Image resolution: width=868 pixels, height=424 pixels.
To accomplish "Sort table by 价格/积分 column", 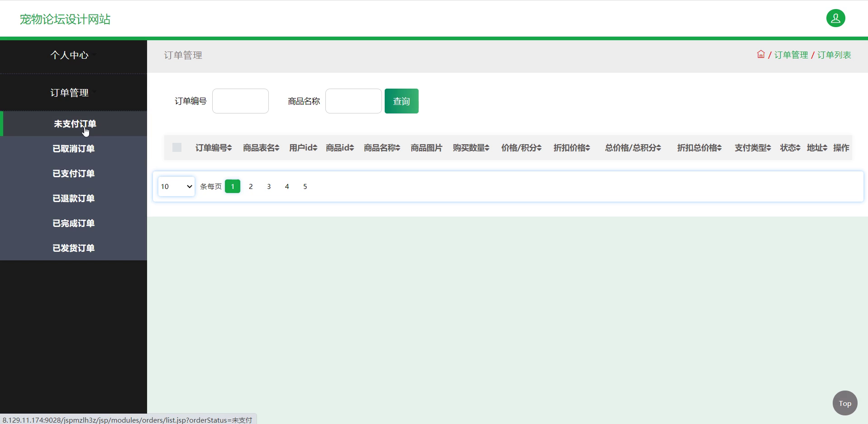I will tap(521, 147).
